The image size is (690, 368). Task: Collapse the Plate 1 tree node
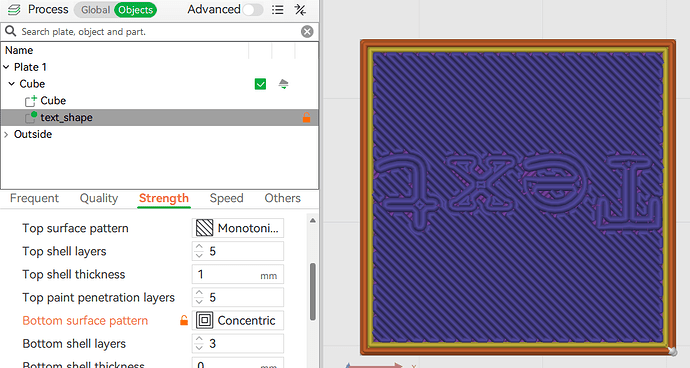click(x=6, y=67)
